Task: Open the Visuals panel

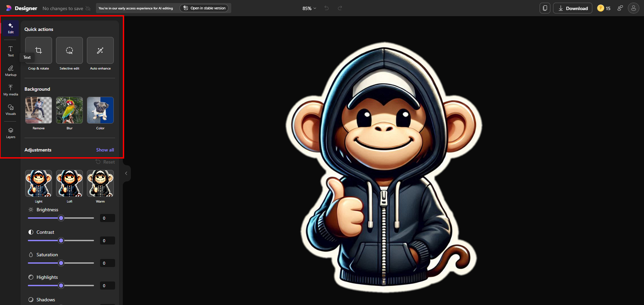Action: tap(11, 110)
